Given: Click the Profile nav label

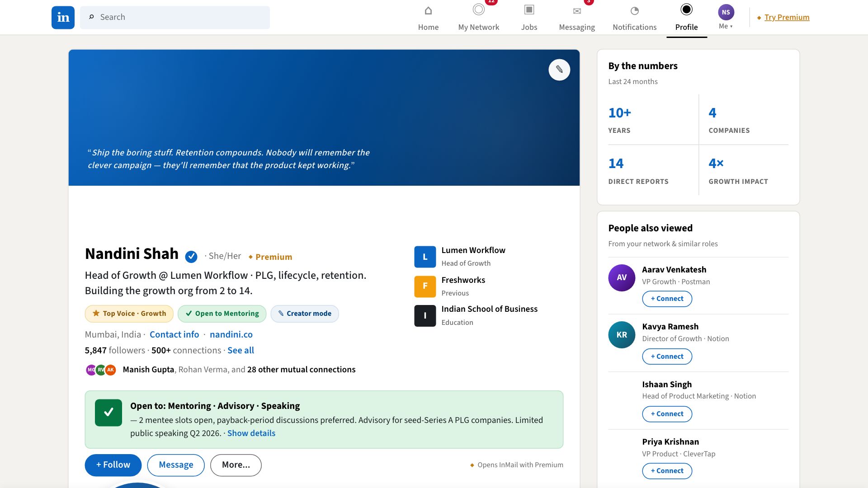Looking at the screenshot, I should pyautogui.click(x=686, y=27).
